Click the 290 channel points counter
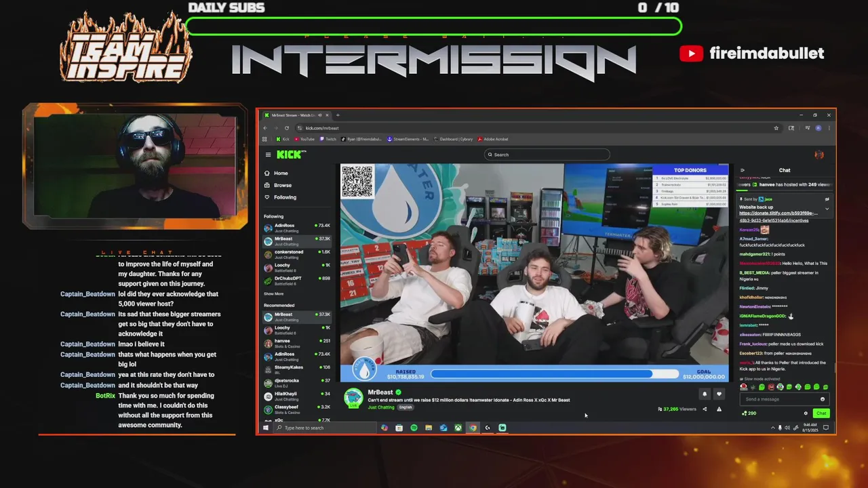The height and width of the screenshot is (488, 868). [749, 413]
